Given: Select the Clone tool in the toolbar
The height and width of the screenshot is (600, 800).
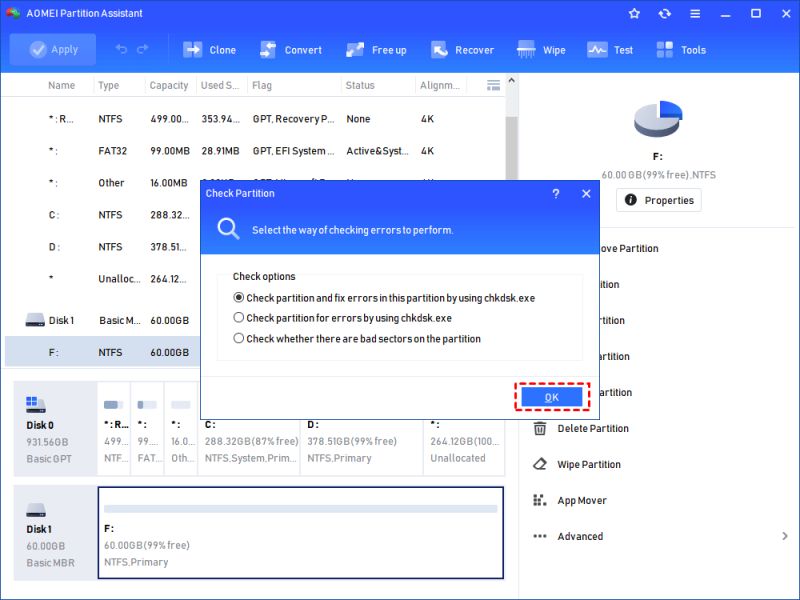Looking at the screenshot, I should coord(211,49).
